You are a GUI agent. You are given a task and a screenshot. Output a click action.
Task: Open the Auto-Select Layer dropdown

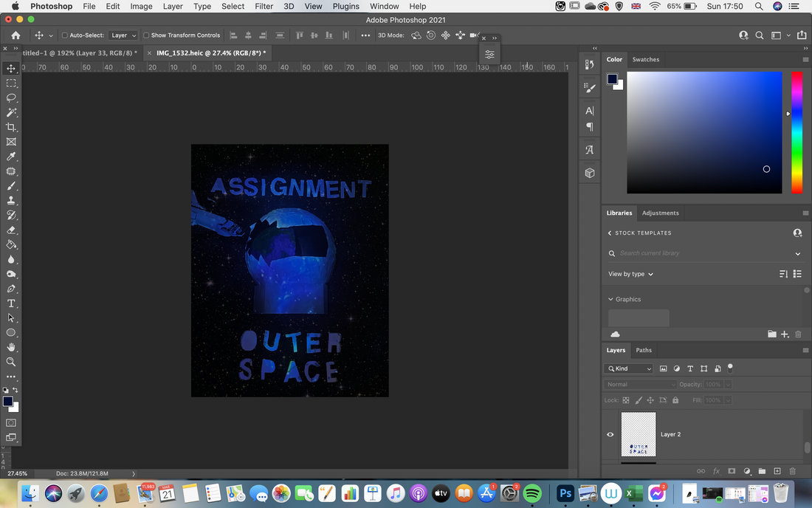click(123, 35)
